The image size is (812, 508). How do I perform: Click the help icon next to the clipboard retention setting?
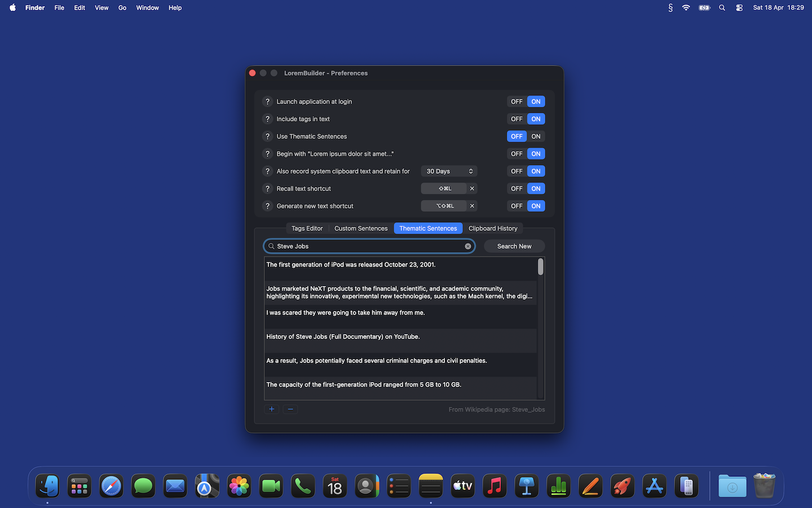[267, 171]
